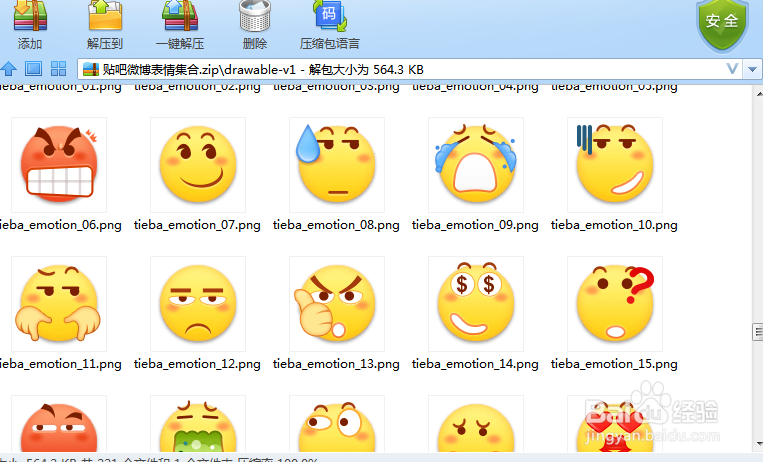Select the tieba_emotion_13 thumbs-up face thumbnail

337,304
